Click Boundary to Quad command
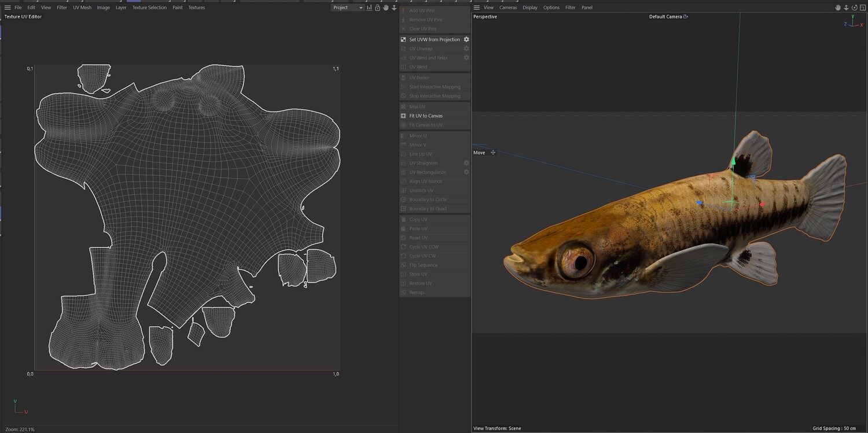The width and height of the screenshot is (868, 433). [435, 209]
